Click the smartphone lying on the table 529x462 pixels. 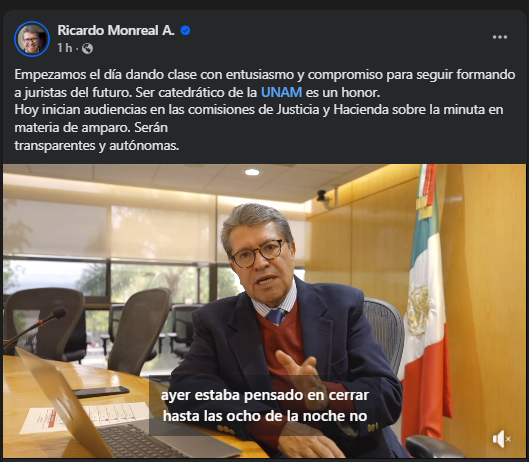[x=101, y=391]
